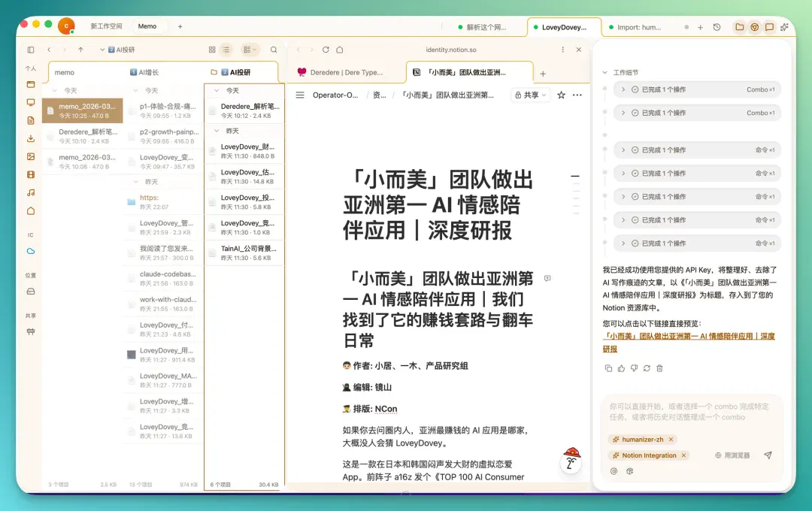812x511 pixels.
Task: Open the orange user avatar
Action: pos(66,26)
